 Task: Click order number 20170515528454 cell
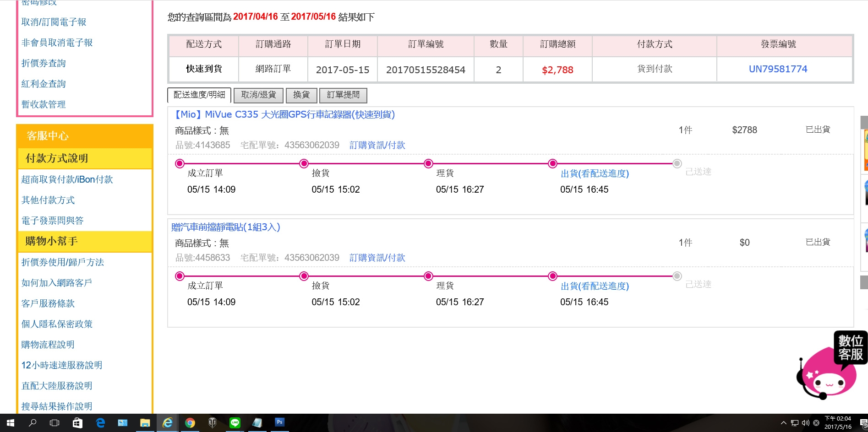[426, 70]
